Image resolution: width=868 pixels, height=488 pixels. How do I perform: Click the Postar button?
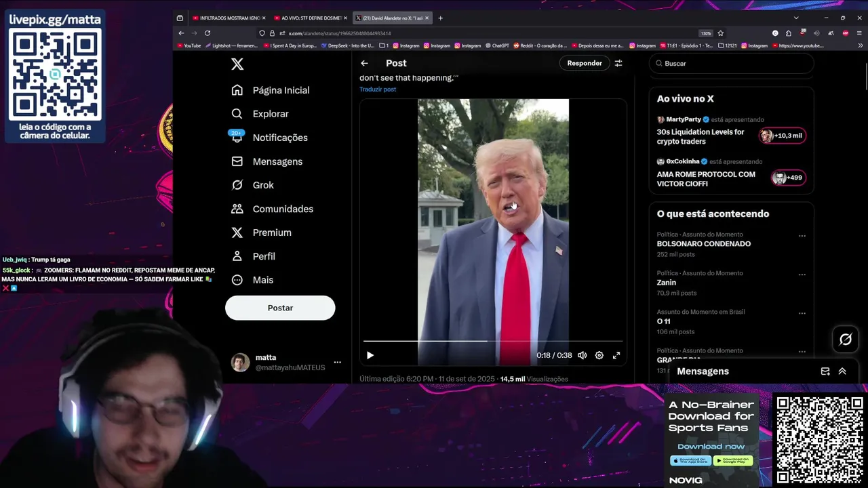coord(280,308)
